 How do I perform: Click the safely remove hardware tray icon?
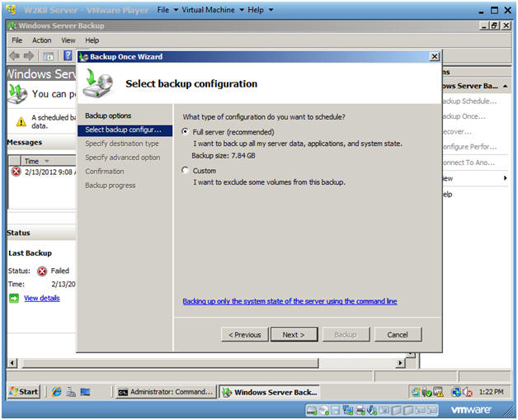[x=426, y=392]
